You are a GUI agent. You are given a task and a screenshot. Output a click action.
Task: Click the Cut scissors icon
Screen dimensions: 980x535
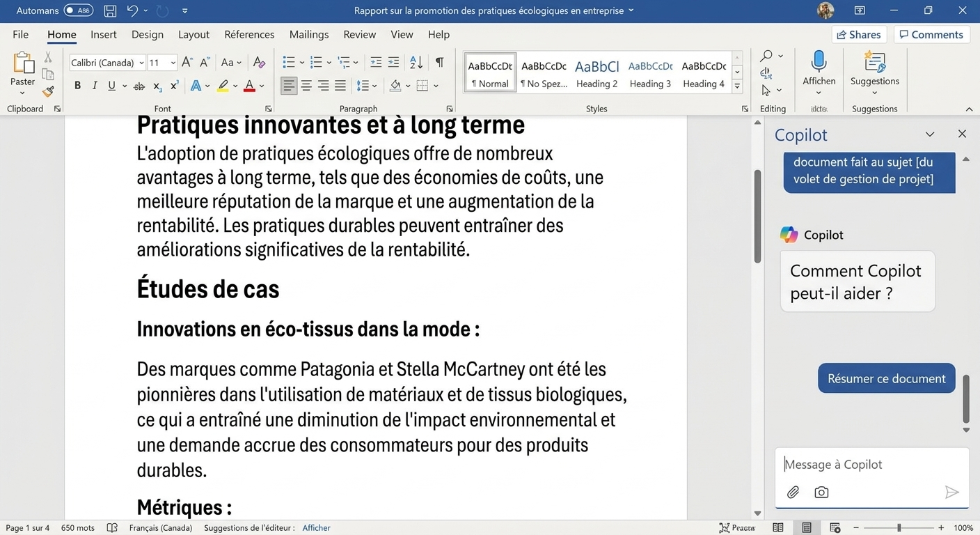pyautogui.click(x=48, y=57)
